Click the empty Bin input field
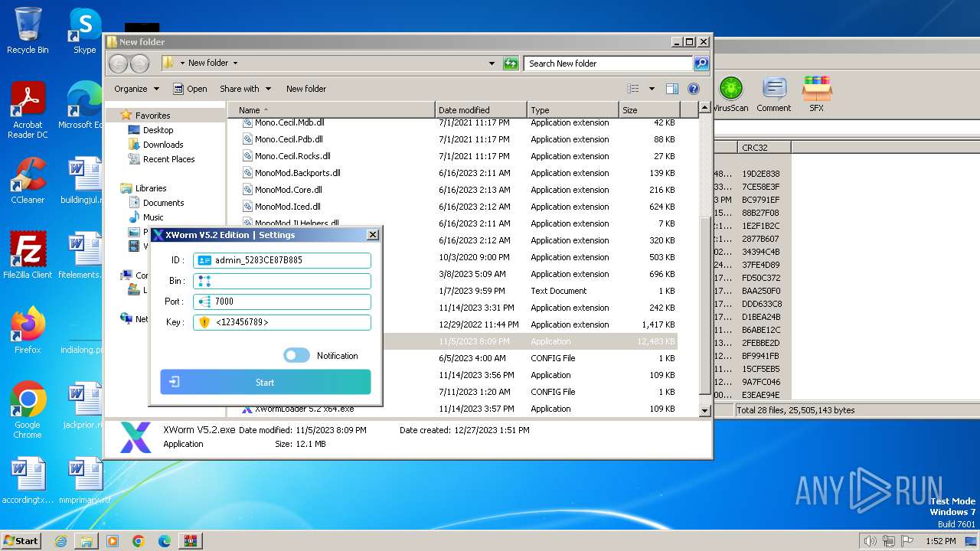 pyautogui.click(x=282, y=281)
